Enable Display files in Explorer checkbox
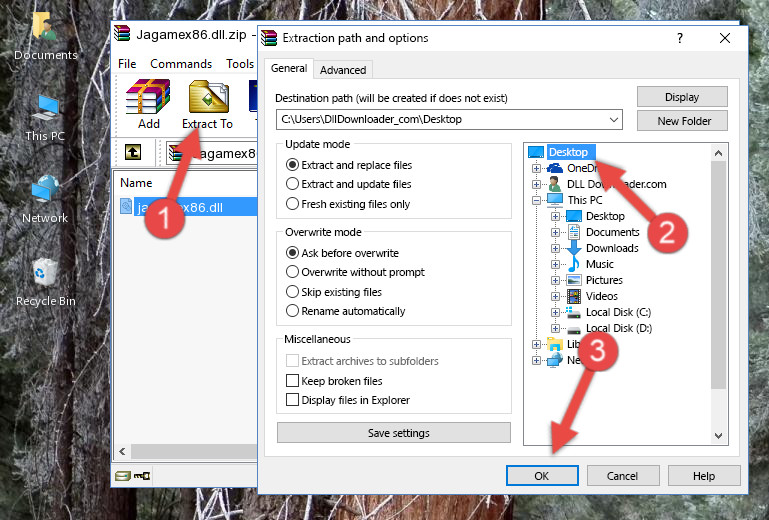This screenshot has width=769, height=520. tap(292, 400)
